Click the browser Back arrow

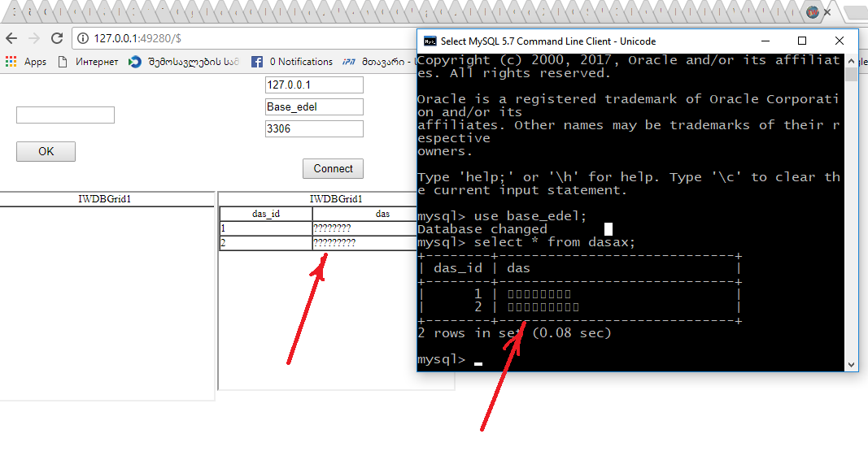coord(11,38)
